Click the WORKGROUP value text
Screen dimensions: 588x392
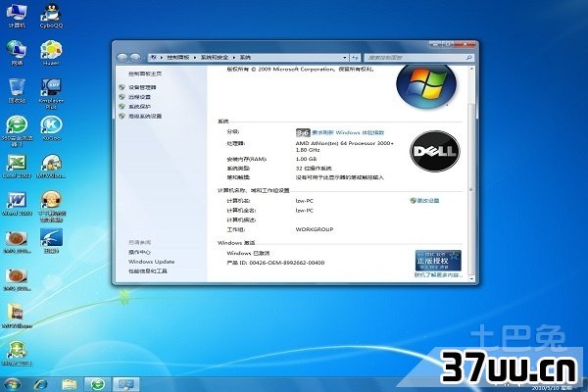[315, 229]
